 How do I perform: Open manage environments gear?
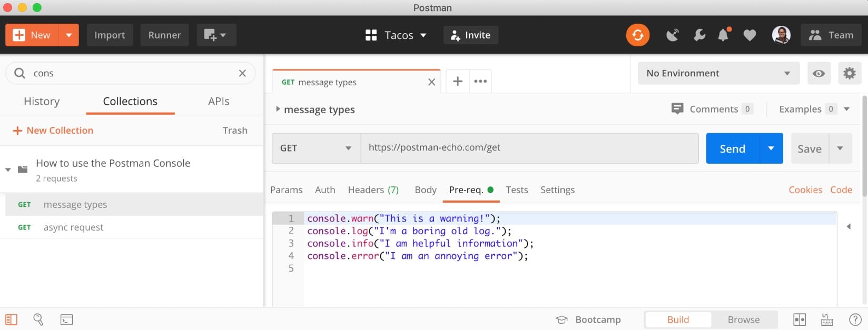[x=850, y=73]
